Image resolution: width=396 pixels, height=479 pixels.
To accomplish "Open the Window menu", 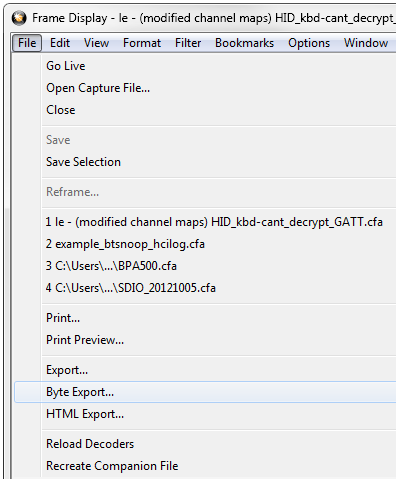I will coord(366,43).
